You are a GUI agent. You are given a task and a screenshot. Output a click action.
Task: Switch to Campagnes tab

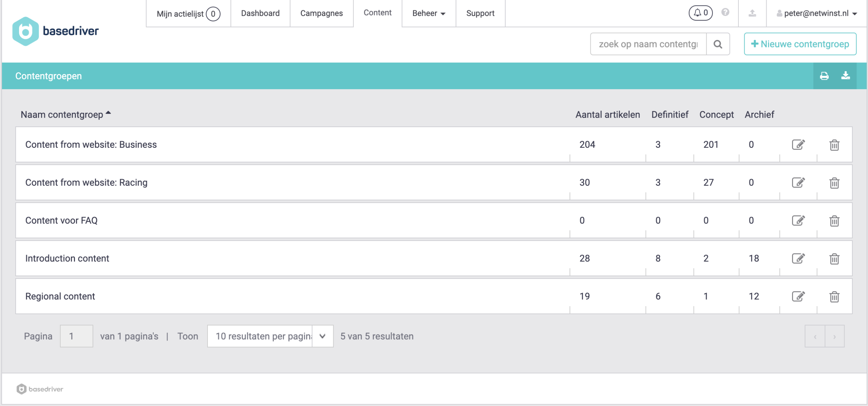(321, 13)
